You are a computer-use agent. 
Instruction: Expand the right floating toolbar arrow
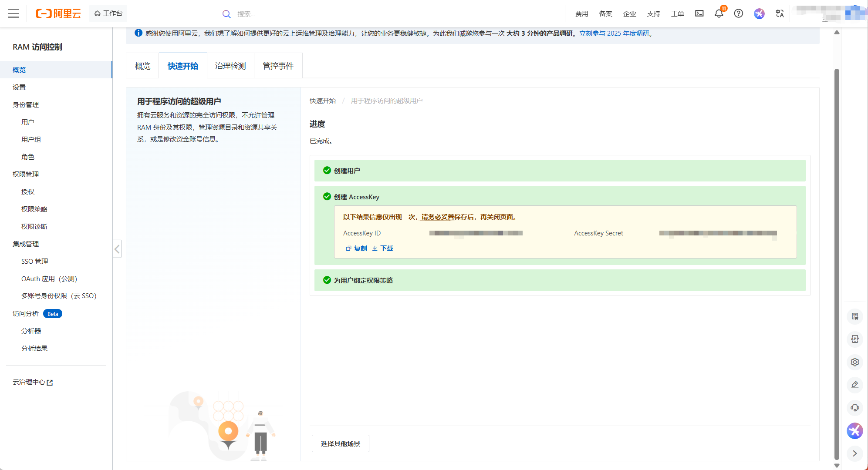coord(854,453)
